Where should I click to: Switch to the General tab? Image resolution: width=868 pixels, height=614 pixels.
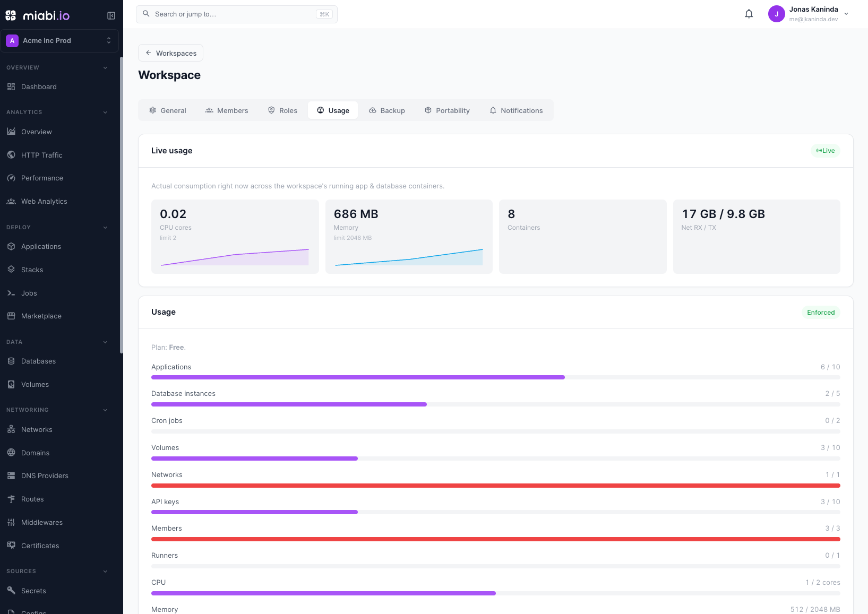coord(167,110)
